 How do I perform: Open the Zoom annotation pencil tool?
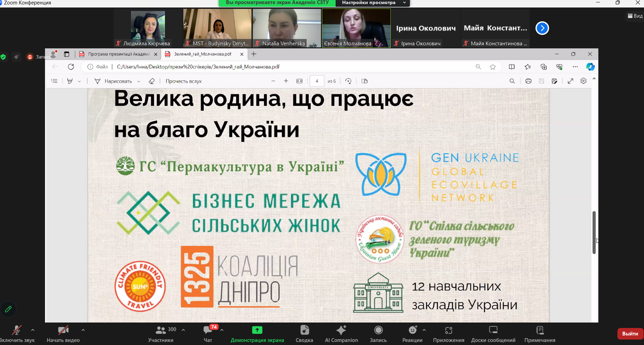[8, 309]
